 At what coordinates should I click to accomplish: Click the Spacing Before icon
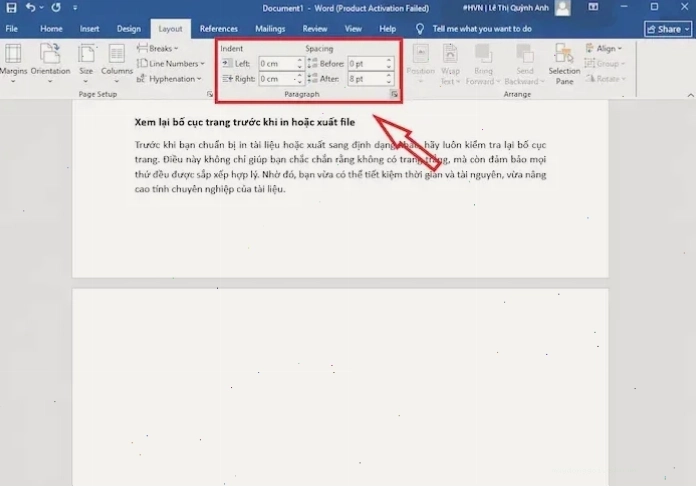click(x=312, y=63)
